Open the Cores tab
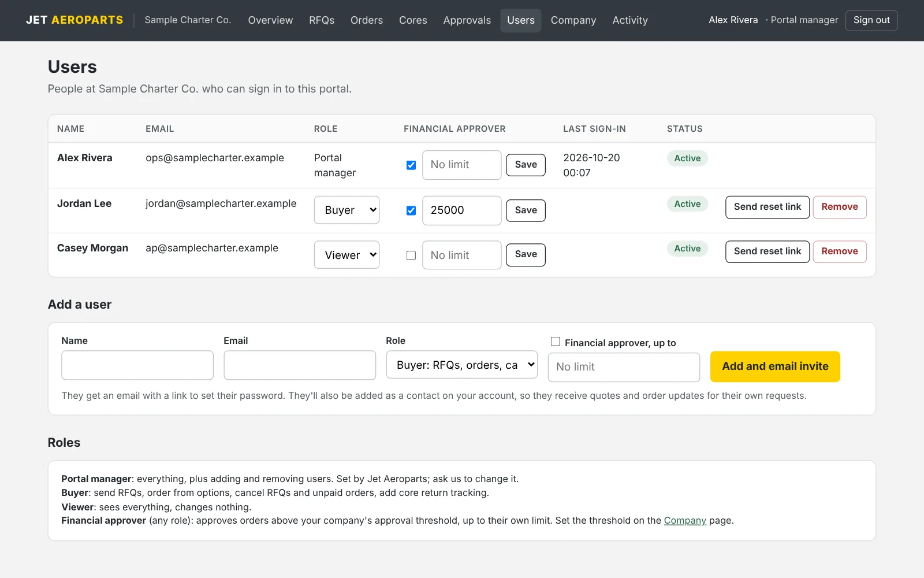This screenshot has height=578, width=924. (x=413, y=20)
